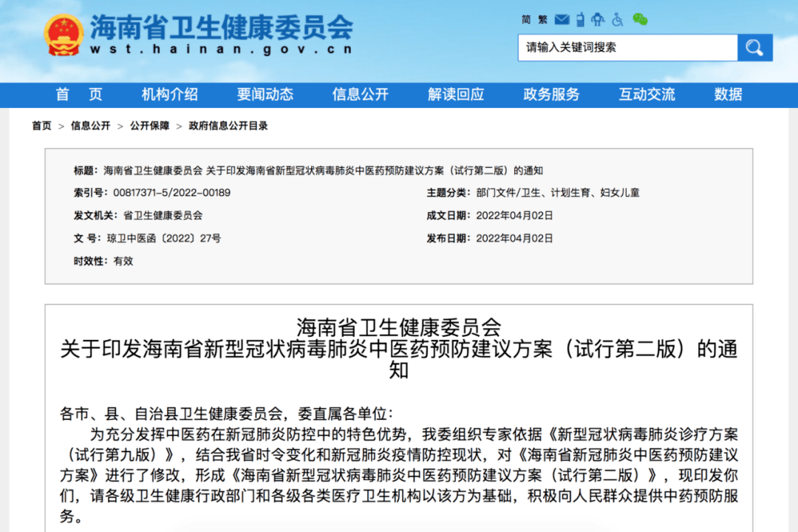
Task: Go to 公开保障 in the breadcrumb
Action: [x=149, y=126]
